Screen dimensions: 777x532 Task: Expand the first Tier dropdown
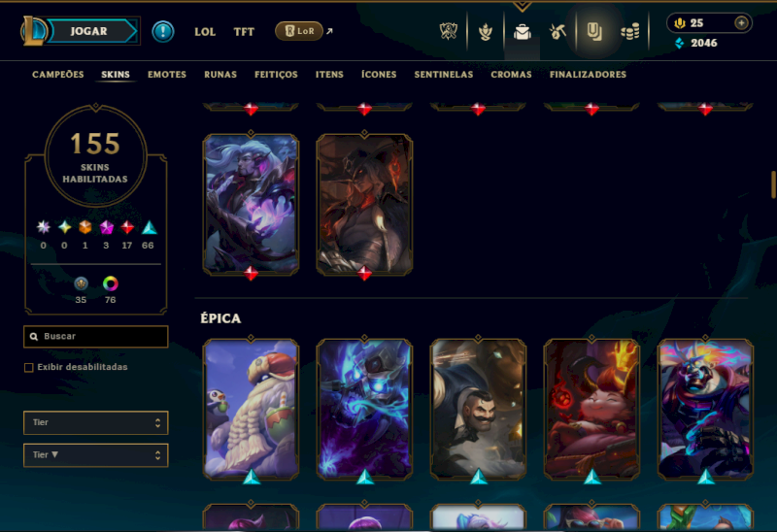coord(95,422)
